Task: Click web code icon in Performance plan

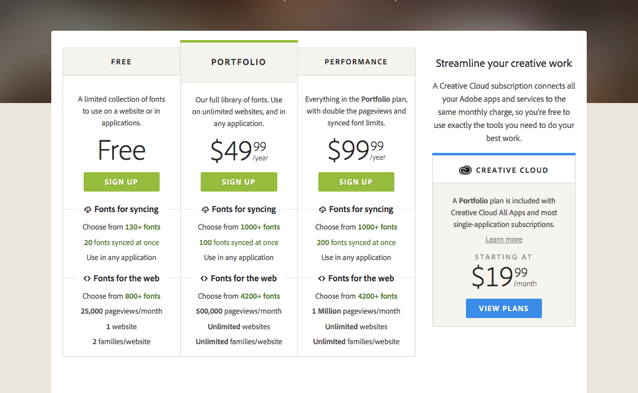Action: 321,279
